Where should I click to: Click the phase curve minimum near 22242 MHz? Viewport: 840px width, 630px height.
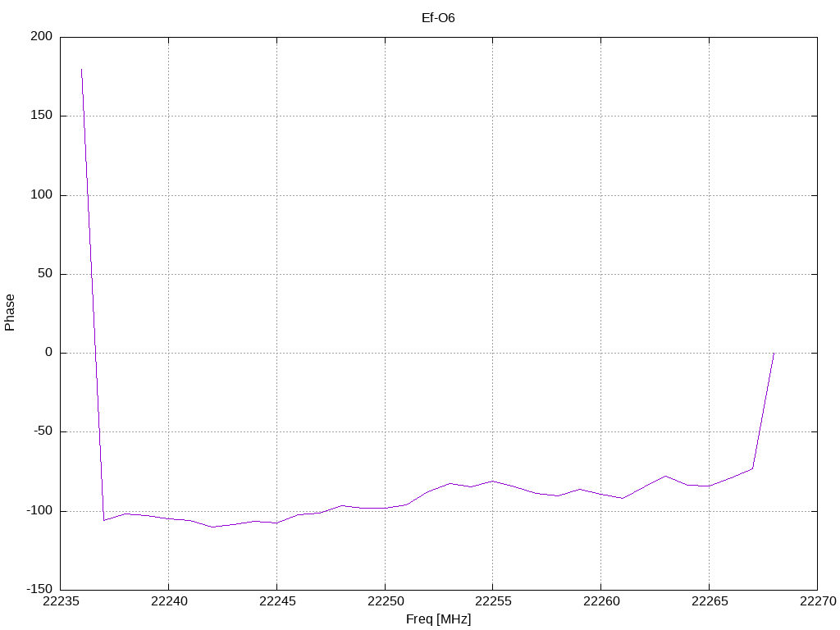(x=212, y=527)
